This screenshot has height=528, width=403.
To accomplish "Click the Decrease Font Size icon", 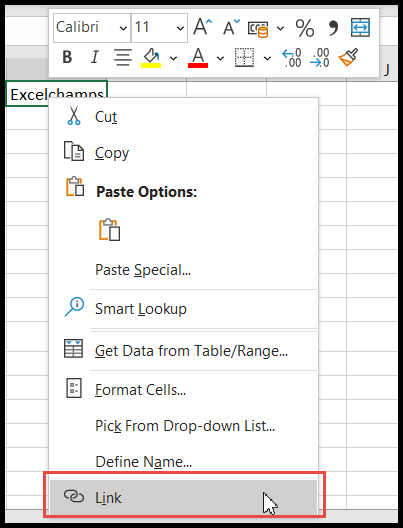I will coord(231,27).
